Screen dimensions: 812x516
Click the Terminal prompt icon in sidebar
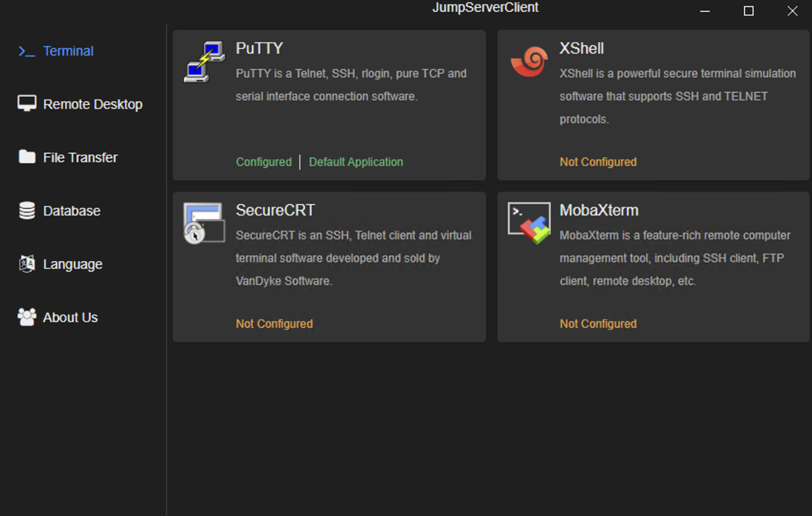(x=27, y=51)
